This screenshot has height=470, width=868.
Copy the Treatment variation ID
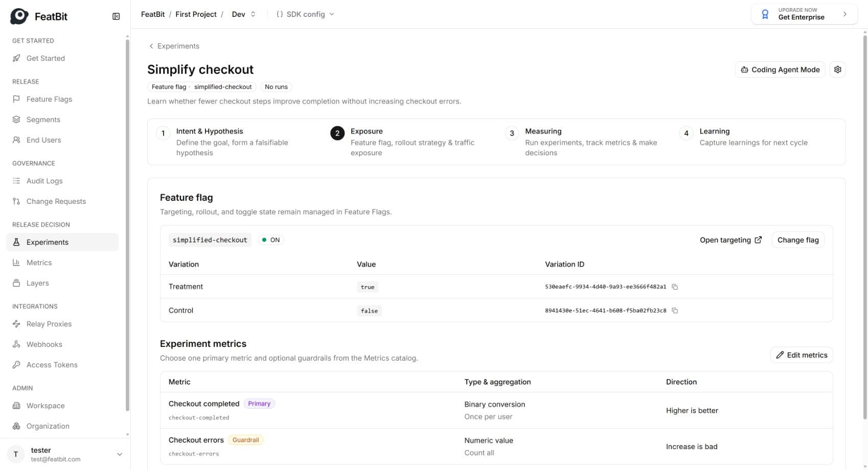click(675, 287)
